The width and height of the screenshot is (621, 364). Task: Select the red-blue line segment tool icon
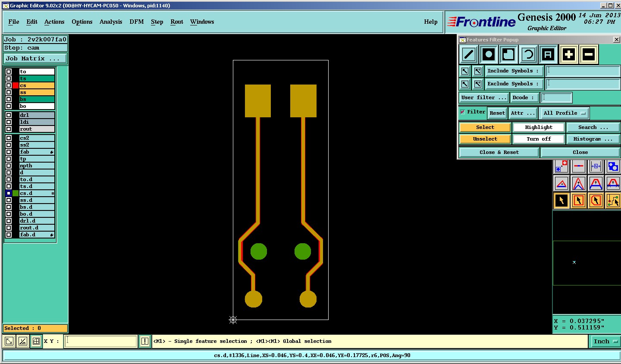[579, 166]
